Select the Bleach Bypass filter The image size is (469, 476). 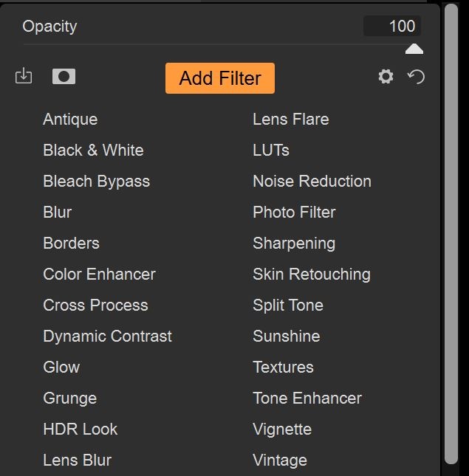(x=97, y=182)
